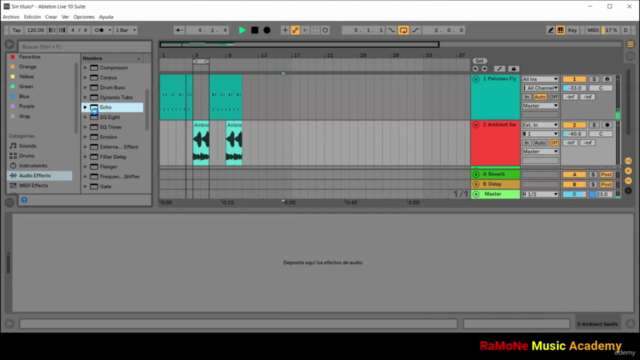This screenshot has height=360, width=640.
Task: Open the Opciones menu
Action: pyautogui.click(x=84, y=17)
